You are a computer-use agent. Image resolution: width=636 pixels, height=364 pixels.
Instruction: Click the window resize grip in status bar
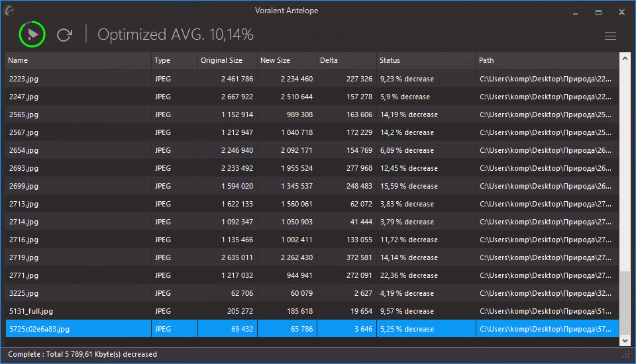(626, 355)
